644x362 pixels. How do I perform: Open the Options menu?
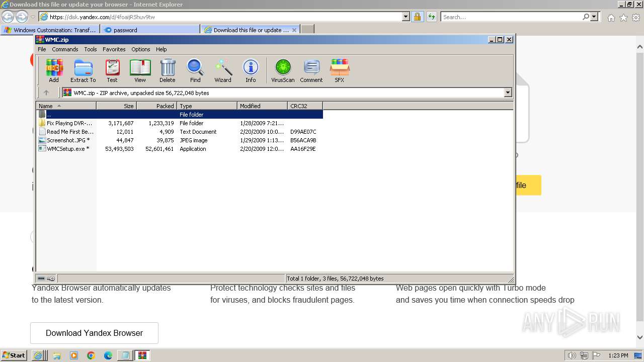(141, 49)
